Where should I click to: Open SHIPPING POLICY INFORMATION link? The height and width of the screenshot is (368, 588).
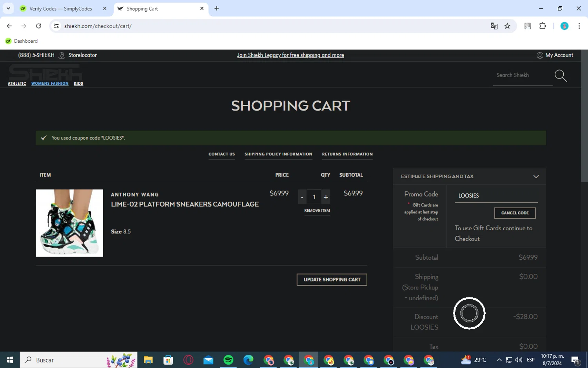[278, 154]
